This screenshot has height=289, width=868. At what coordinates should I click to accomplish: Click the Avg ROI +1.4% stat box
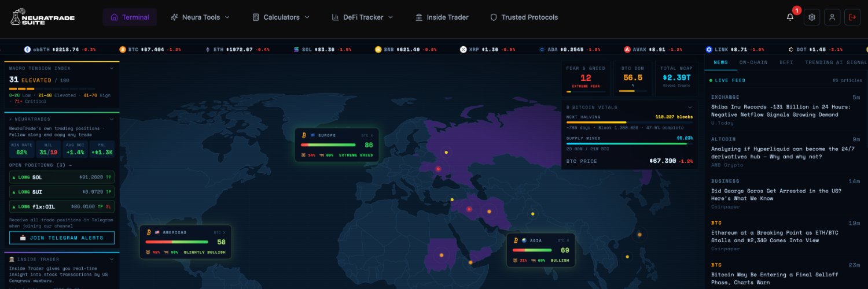(x=75, y=149)
